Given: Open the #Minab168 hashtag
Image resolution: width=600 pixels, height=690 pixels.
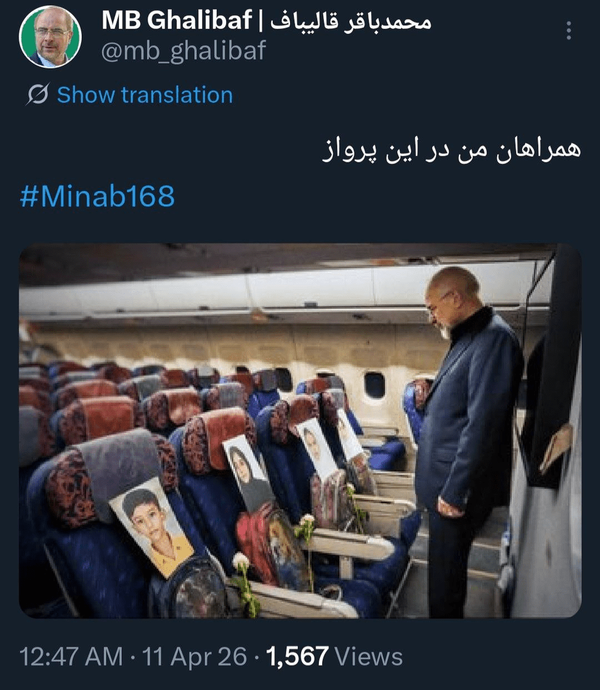Looking at the screenshot, I should [x=97, y=196].
